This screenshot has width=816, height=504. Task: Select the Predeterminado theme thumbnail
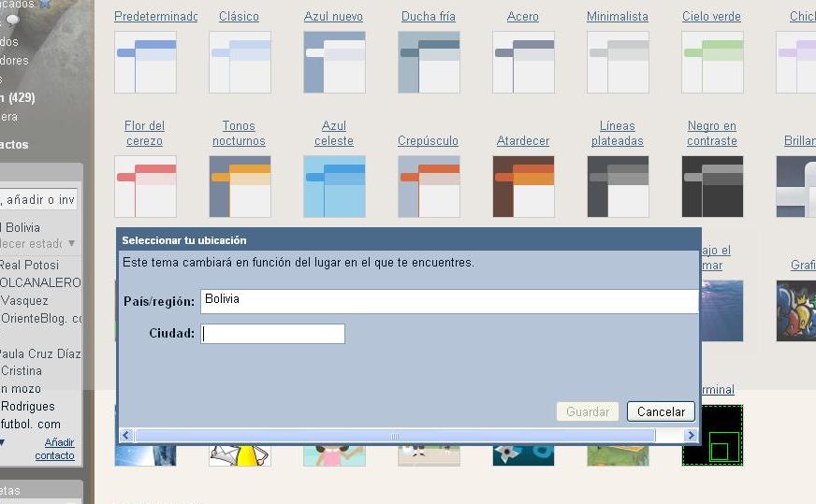[145, 62]
